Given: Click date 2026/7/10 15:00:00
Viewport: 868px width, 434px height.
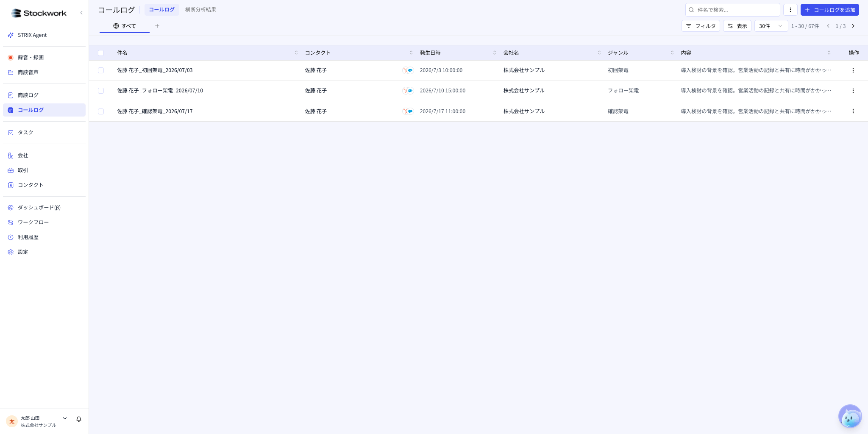Looking at the screenshot, I should (x=442, y=91).
